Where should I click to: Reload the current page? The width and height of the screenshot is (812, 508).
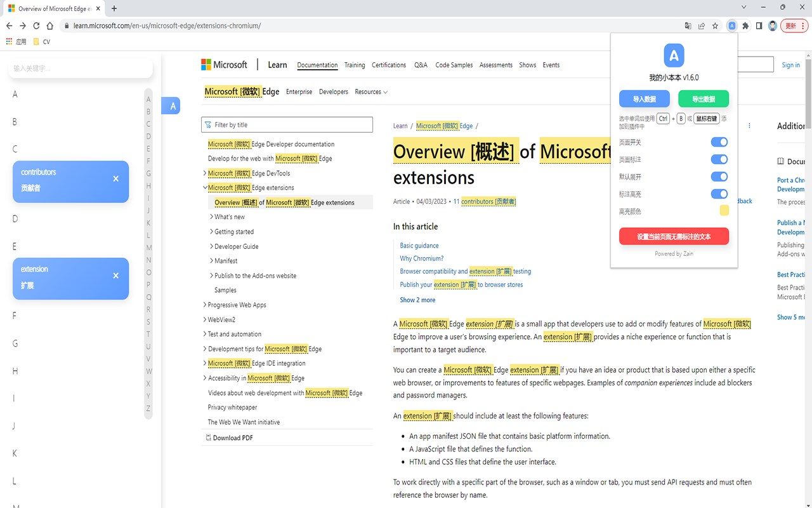(36, 26)
